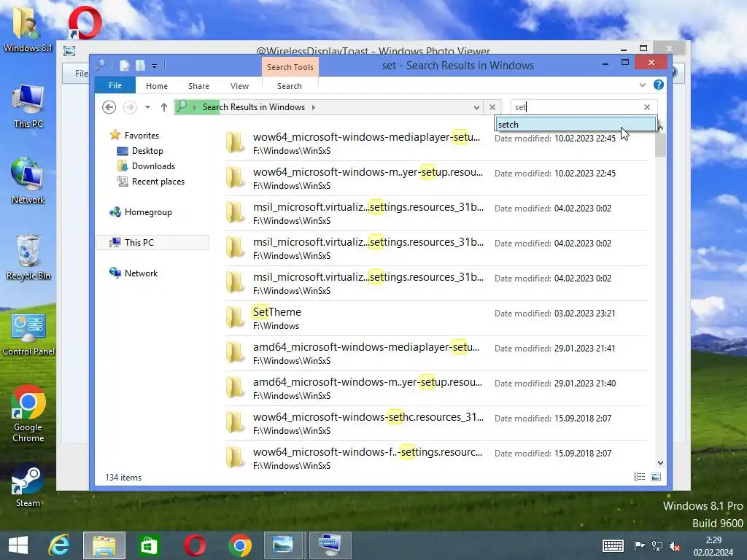Open Action Center flag icon
Image resolution: width=747 pixels, height=560 pixels.
(639, 545)
